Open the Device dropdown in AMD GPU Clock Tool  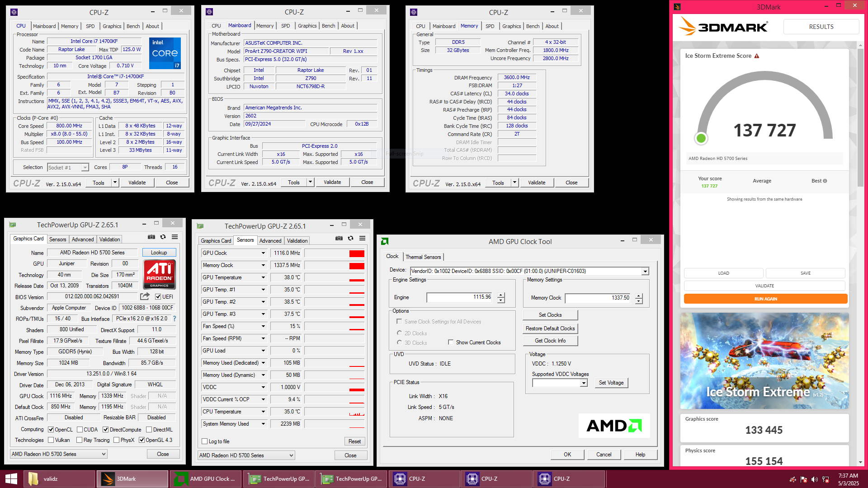point(645,271)
